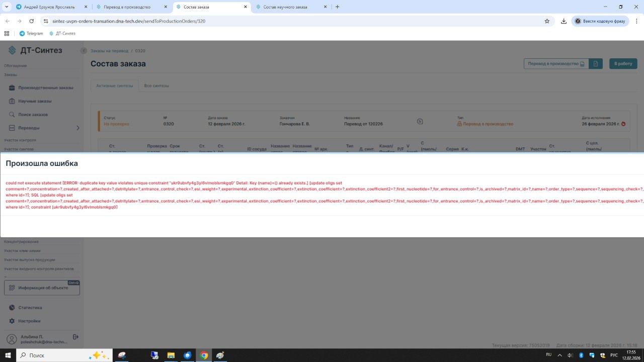Open Настройки gear in sidebar
The width and height of the screenshot is (644, 362).
(29, 321)
